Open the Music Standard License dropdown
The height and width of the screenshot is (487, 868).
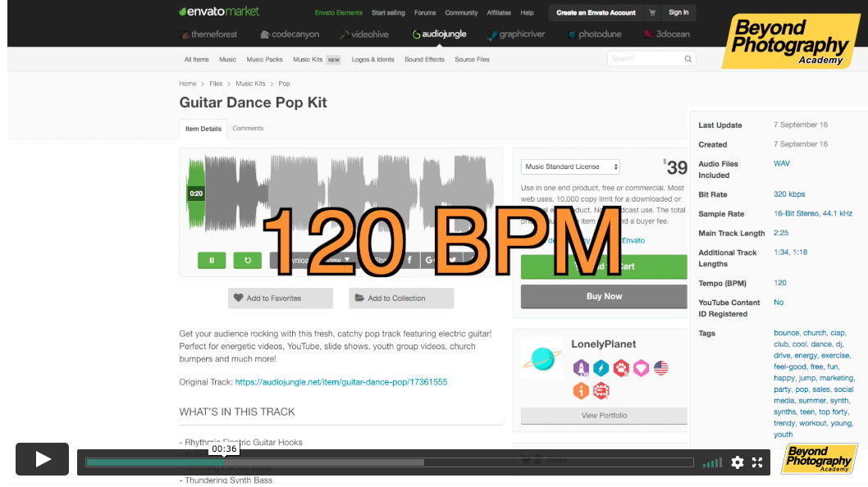click(570, 166)
